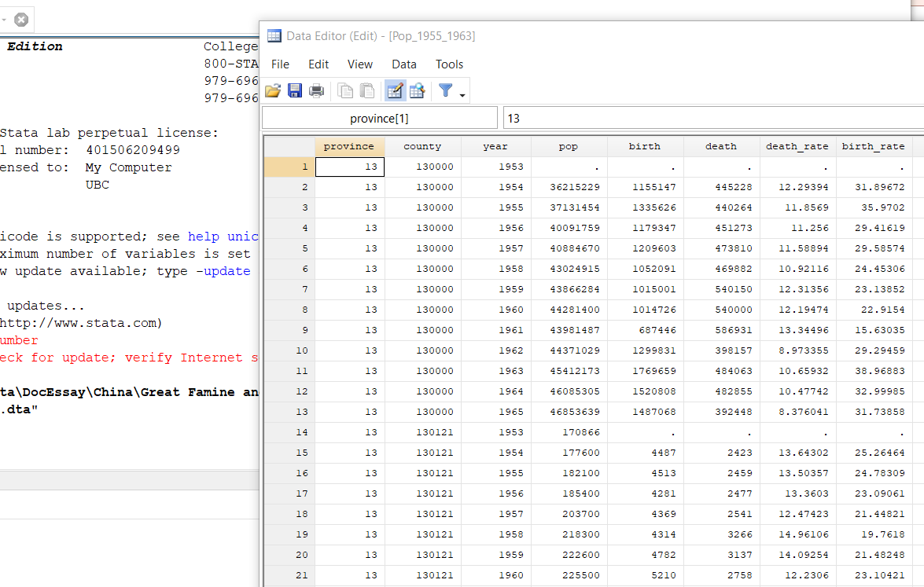
Task: Switch to Browse mode magnifier icon
Action: (x=417, y=91)
